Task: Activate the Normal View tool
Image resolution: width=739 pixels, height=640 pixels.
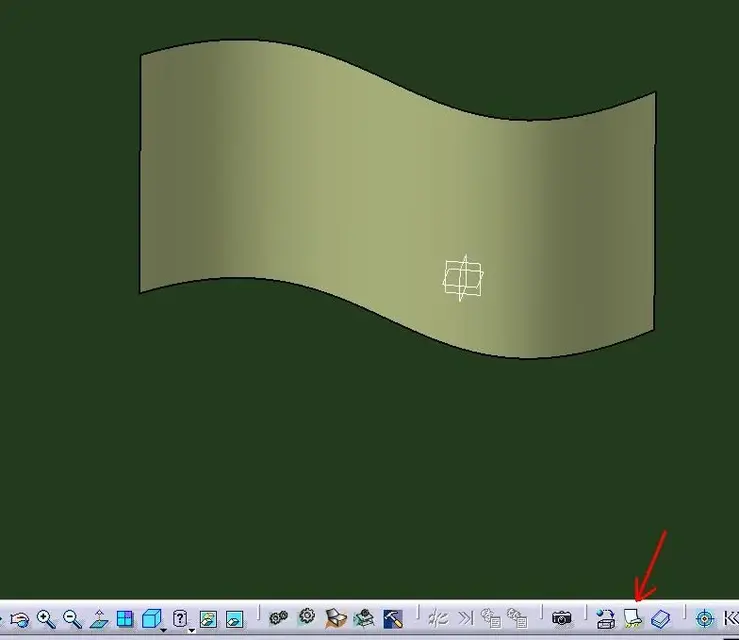Action: (x=99, y=619)
